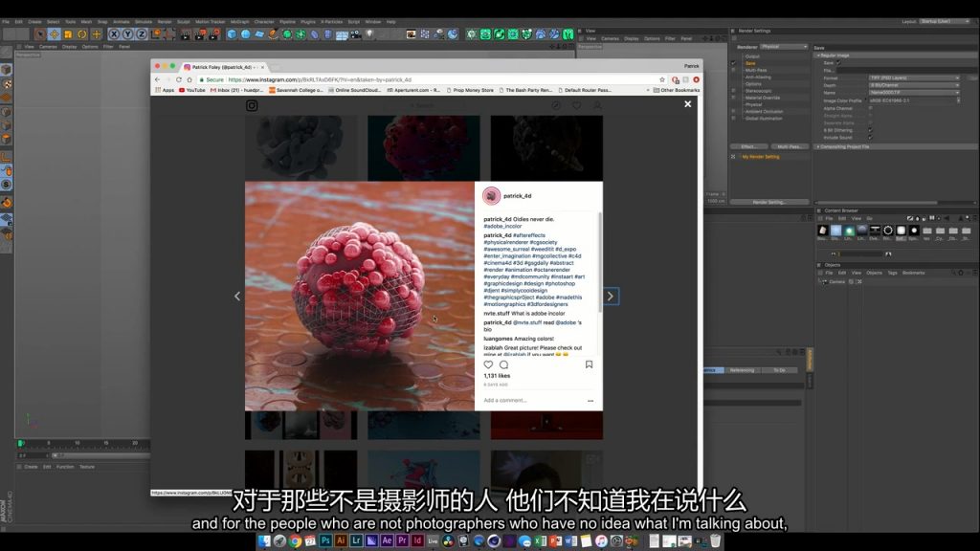980x551 pixels.
Task: Open the Format dropdown showing TIFF
Action: [x=914, y=78]
